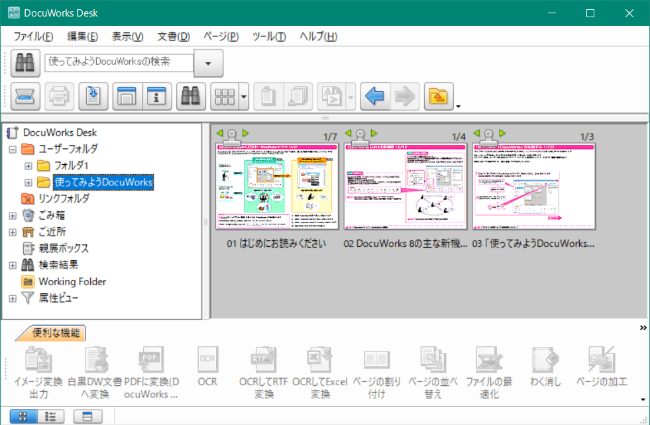
Task: Click the OCR tool in bottom panel
Action: (x=207, y=367)
